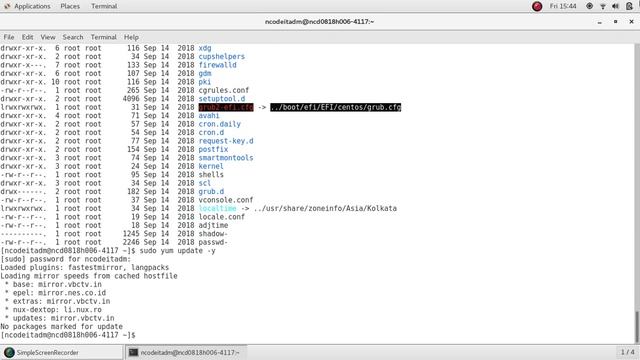Click the 'epel: mirror.nes.co.id' line
Screen dimensions: 640x360
60,293
